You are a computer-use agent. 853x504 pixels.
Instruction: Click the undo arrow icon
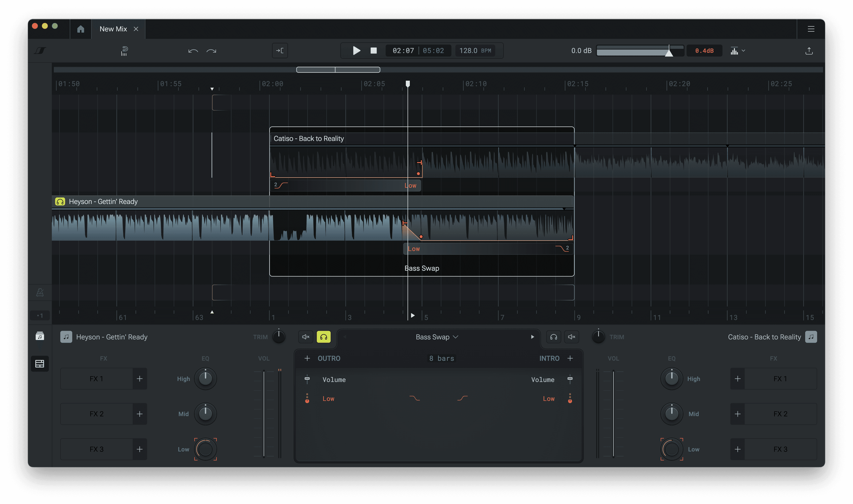[193, 51]
